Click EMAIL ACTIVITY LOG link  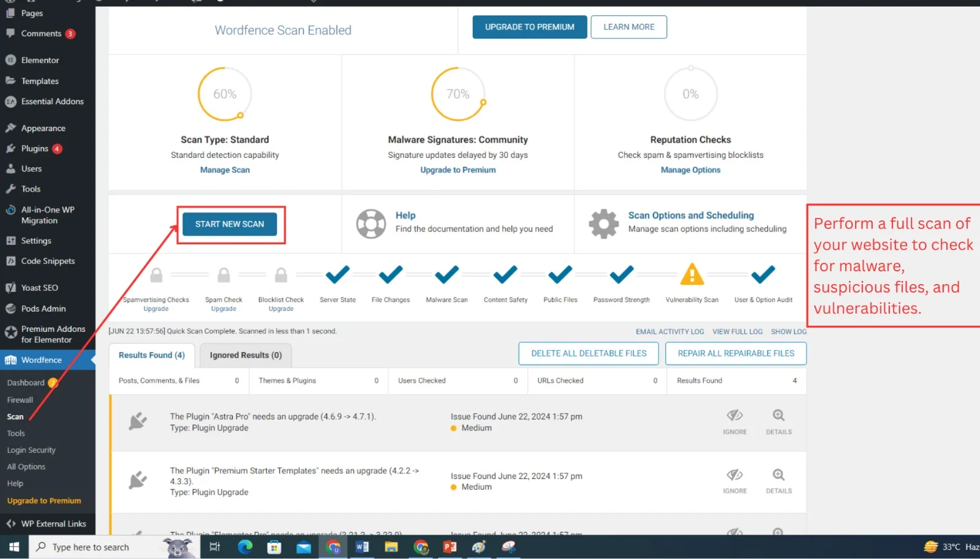point(670,332)
